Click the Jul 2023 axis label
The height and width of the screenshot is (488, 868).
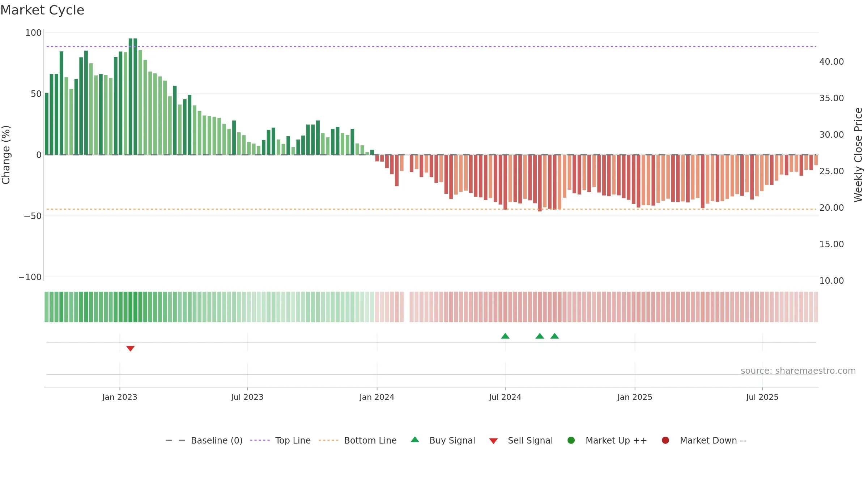coord(247,397)
